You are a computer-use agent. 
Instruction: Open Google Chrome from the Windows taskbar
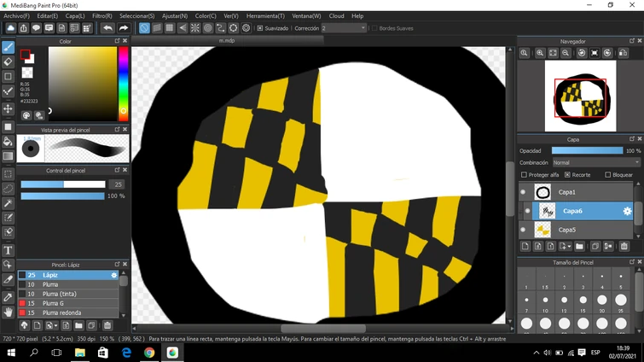point(149,353)
